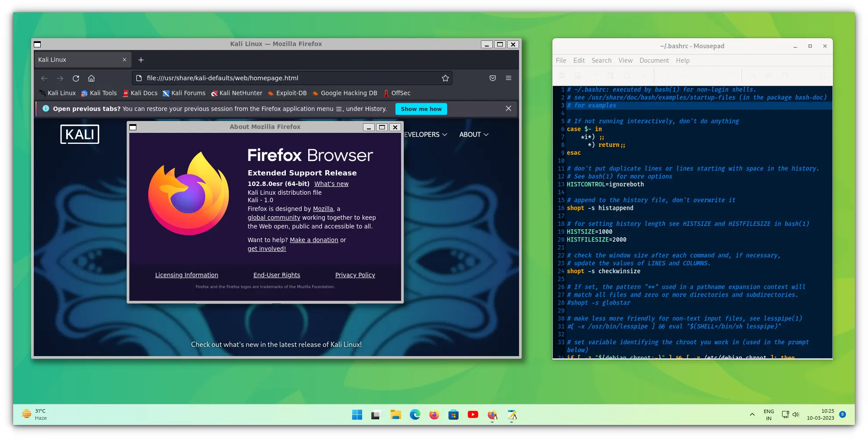Click the Show me how button
The image size is (868, 439).
pyautogui.click(x=421, y=109)
